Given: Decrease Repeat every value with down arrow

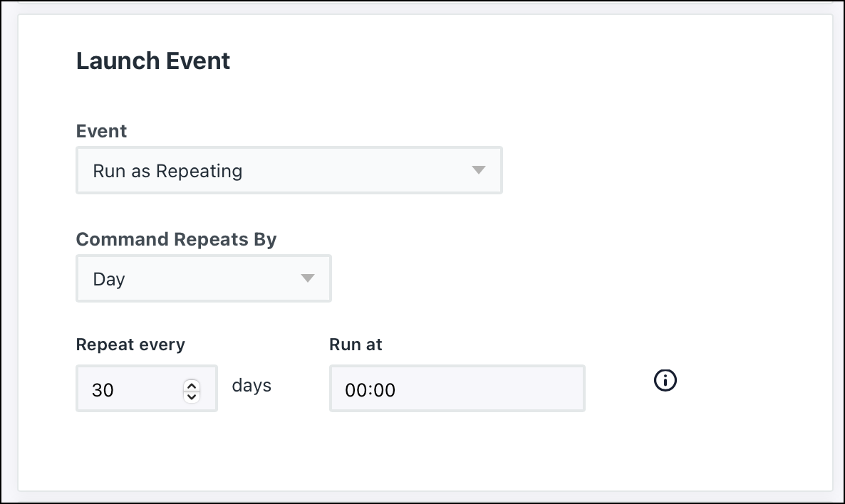Looking at the screenshot, I should (x=191, y=396).
